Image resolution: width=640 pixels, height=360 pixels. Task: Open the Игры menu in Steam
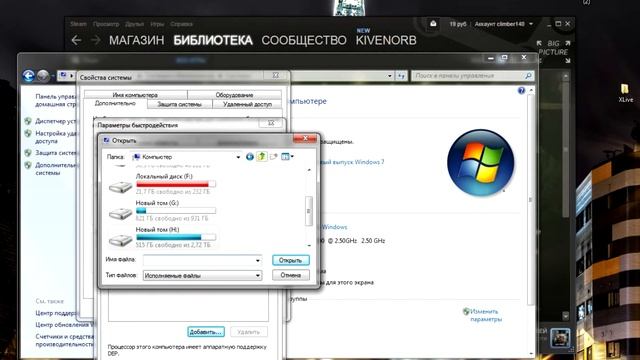click(x=157, y=24)
